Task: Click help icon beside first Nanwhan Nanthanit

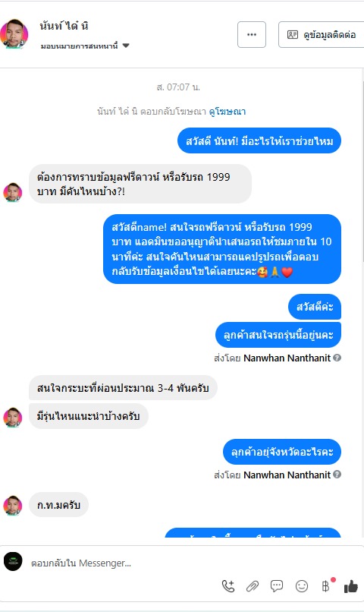Action: click(337, 358)
